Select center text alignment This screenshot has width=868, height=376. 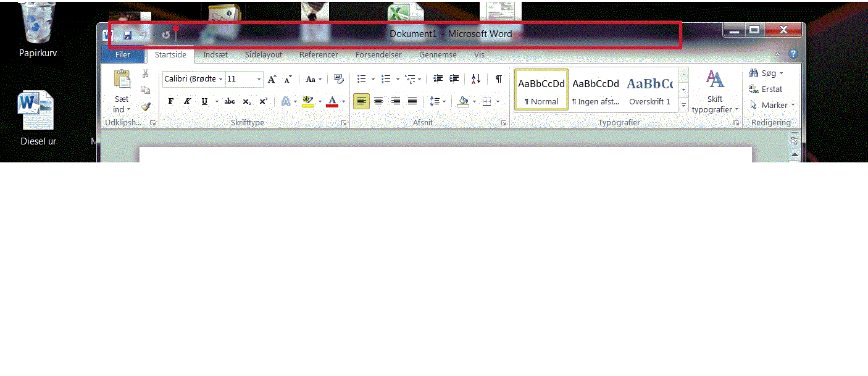click(x=378, y=101)
